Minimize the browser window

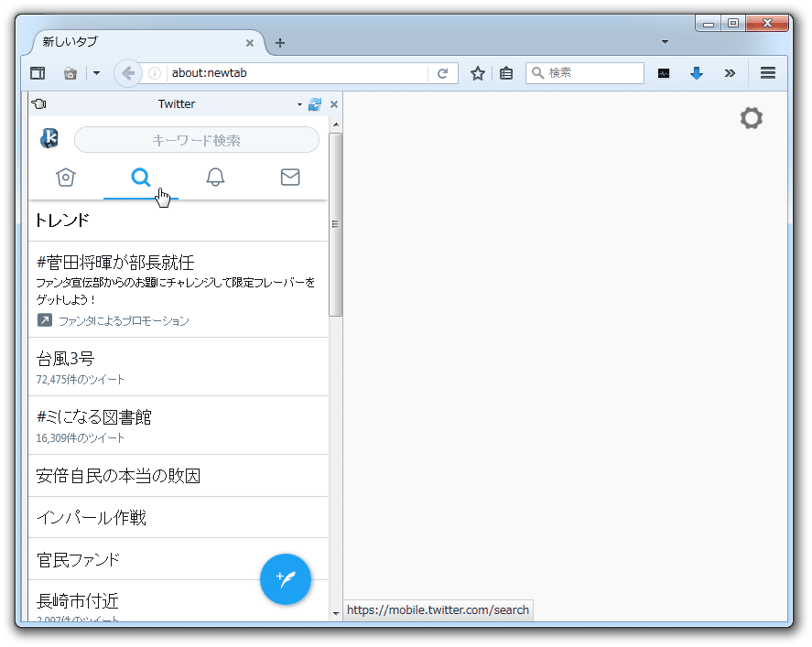click(x=709, y=23)
